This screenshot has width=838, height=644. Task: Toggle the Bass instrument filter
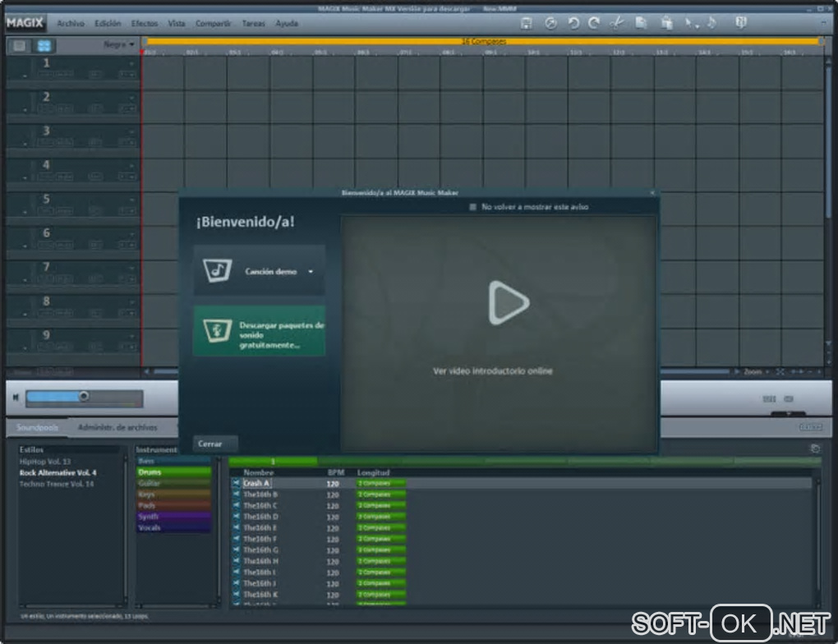tap(173, 461)
